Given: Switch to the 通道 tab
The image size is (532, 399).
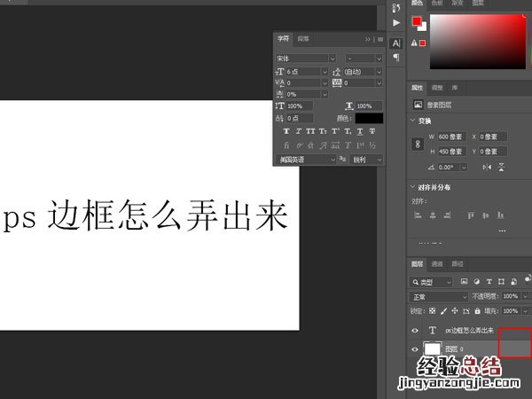Looking at the screenshot, I should tap(437, 263).
